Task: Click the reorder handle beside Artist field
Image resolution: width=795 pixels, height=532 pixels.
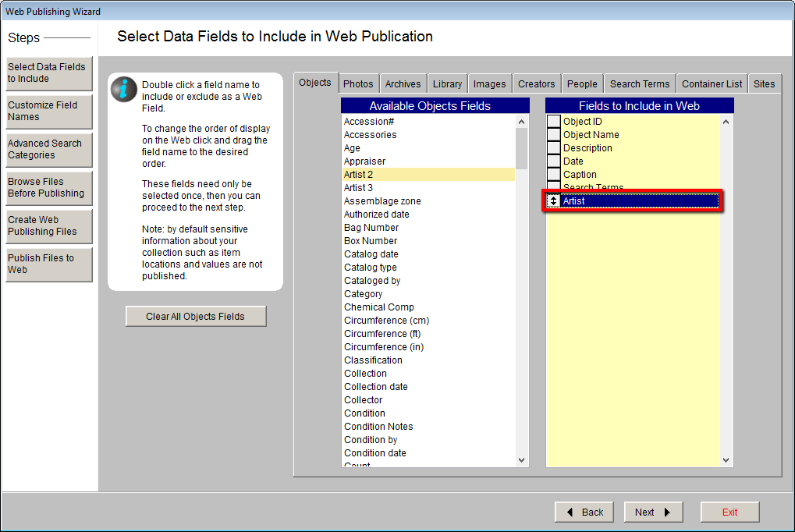Action: [x=553, y=201]
